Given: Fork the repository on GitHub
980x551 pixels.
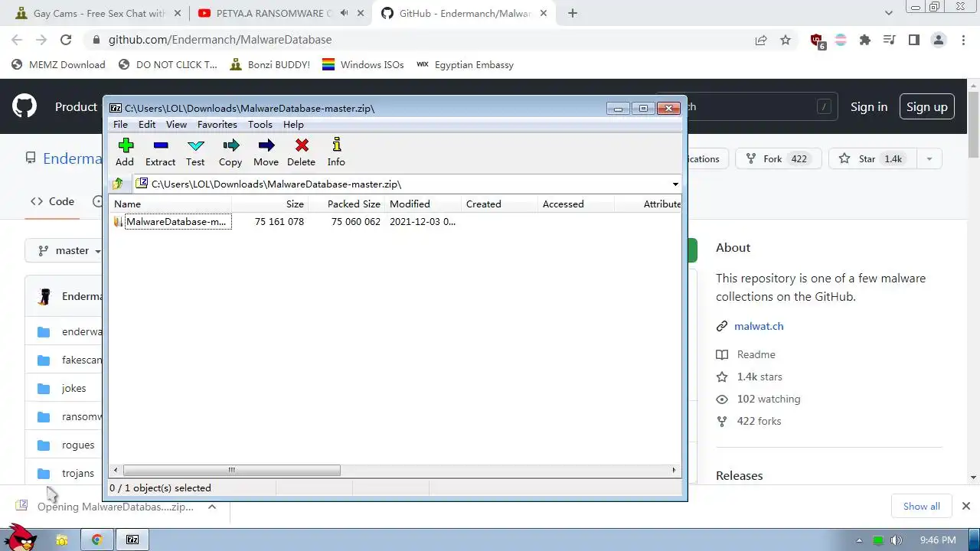Looking at the screenshot, I should tap(779, 159).
